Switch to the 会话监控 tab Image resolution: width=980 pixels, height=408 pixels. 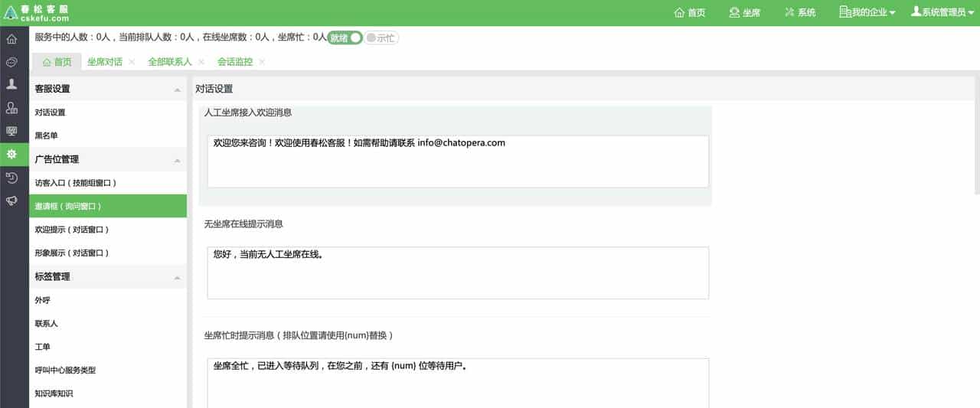[x=235, y=62]
